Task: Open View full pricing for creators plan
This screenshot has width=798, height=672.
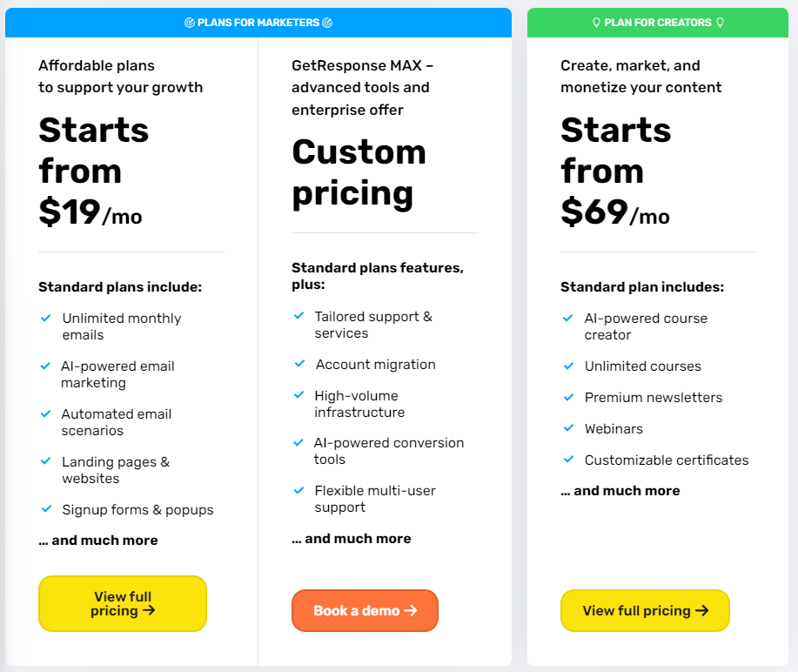Action: click(645, 610)
